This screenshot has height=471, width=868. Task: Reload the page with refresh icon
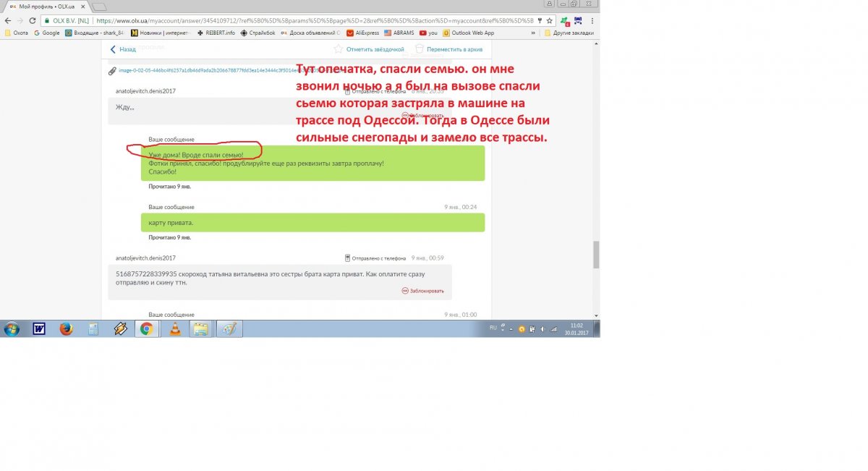pyautogui.click(x=33, y=21)
